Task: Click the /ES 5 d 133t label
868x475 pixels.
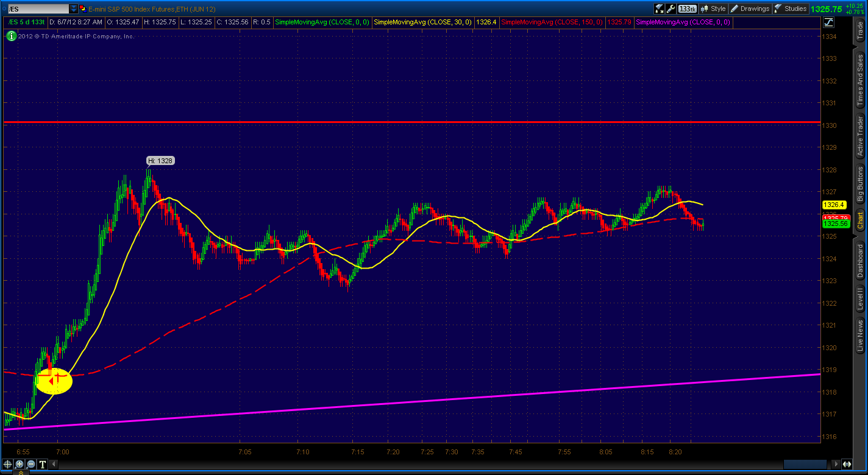Action: [x=26, y=22]
